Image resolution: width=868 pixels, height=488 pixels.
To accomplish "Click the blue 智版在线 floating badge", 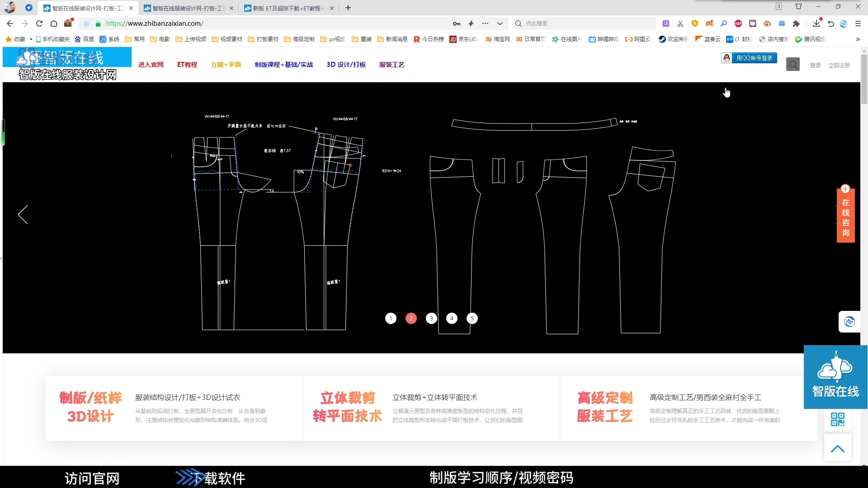I will tap(835, 377).
